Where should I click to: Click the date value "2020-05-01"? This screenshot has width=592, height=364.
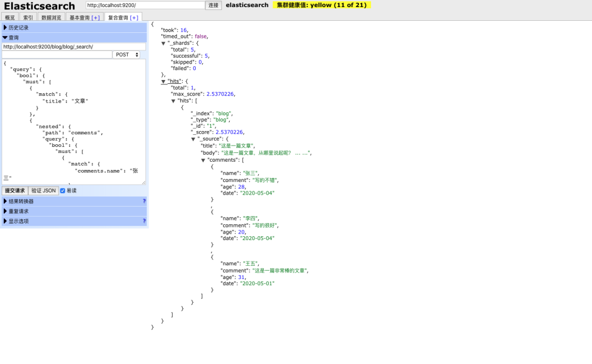[257, 283]
